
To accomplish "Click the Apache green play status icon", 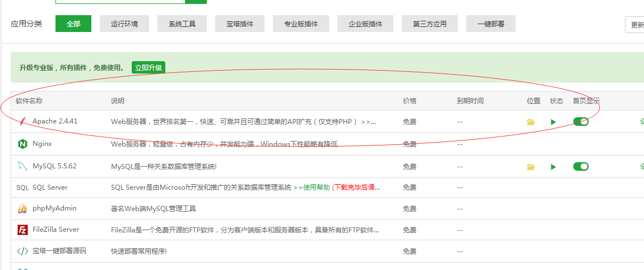I will coord(553,122).
